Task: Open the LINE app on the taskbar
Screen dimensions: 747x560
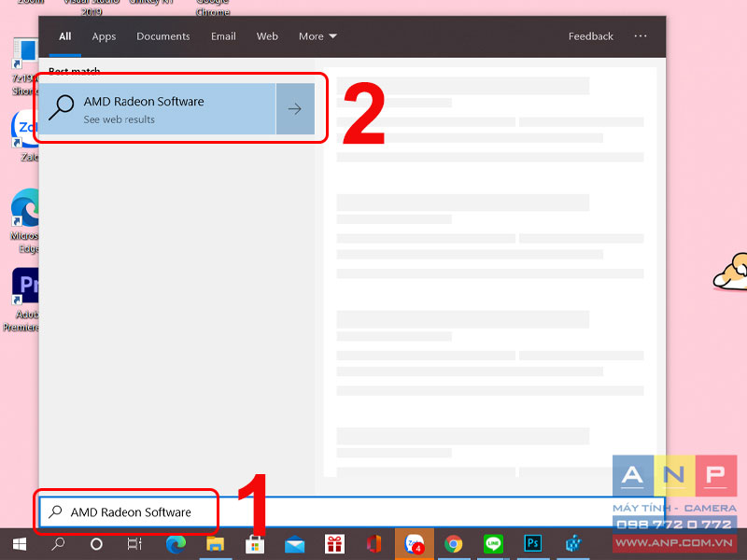Action: [493, 544]
